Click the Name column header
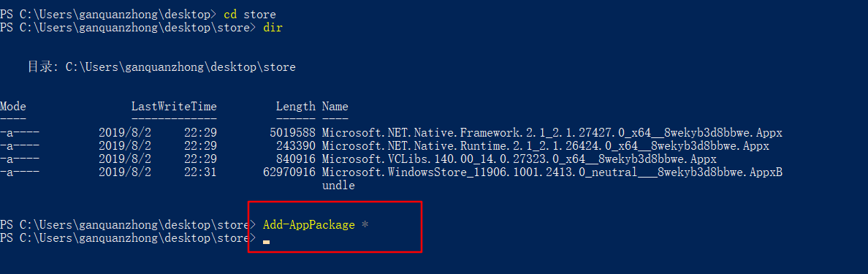 coord(335,106)
